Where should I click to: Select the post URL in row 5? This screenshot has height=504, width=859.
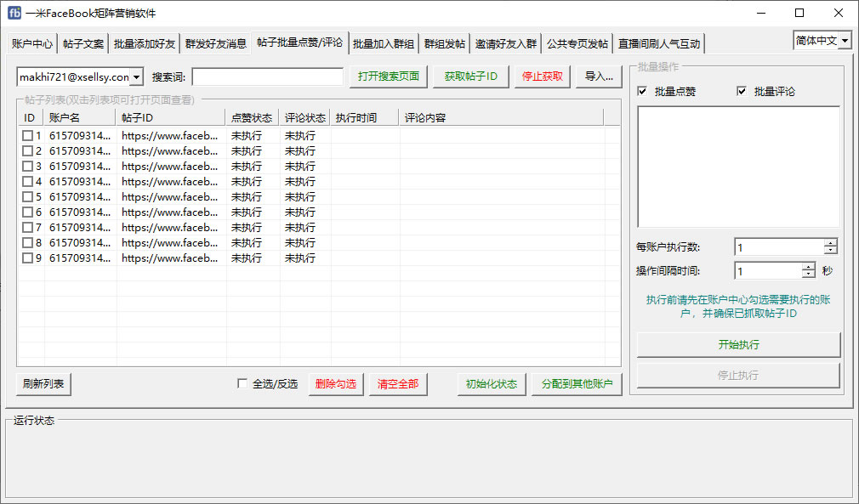coord(170,197)
